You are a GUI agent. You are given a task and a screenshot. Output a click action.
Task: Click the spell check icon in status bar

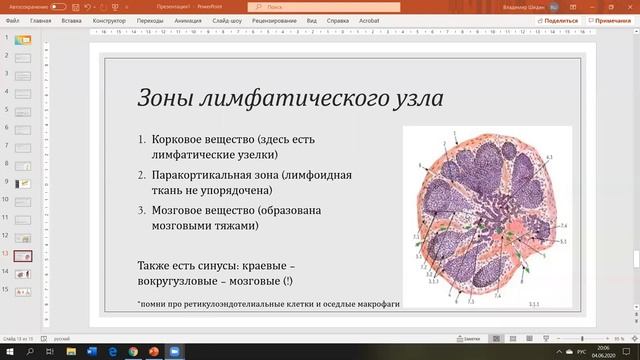tap(44, 339)
